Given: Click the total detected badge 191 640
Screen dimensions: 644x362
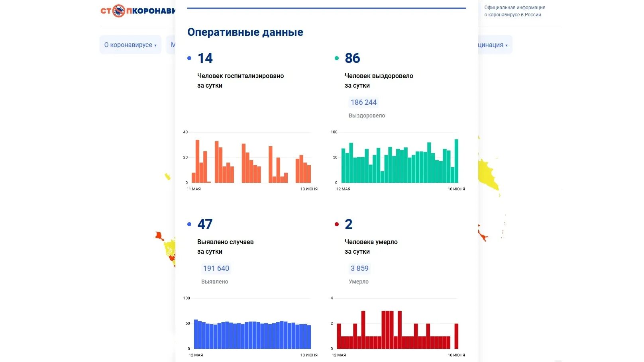Looking at the screenshot, I should [x=216, y=268].
